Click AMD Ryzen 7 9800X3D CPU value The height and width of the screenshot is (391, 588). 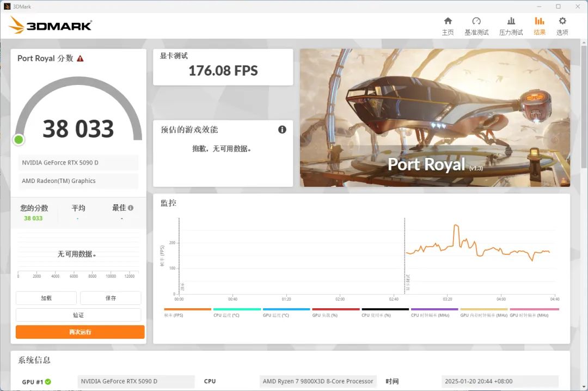(318, 381)
